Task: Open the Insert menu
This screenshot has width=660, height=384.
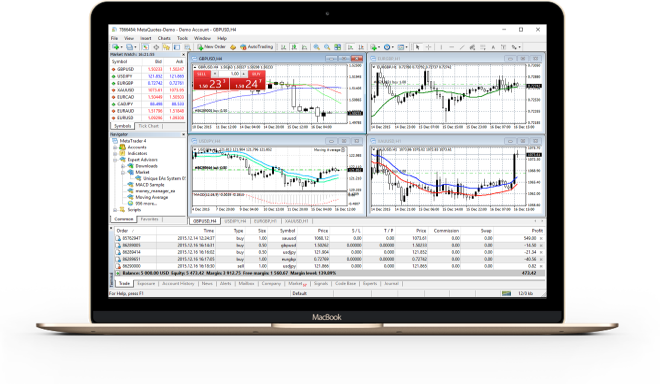Action: [146, 38]
